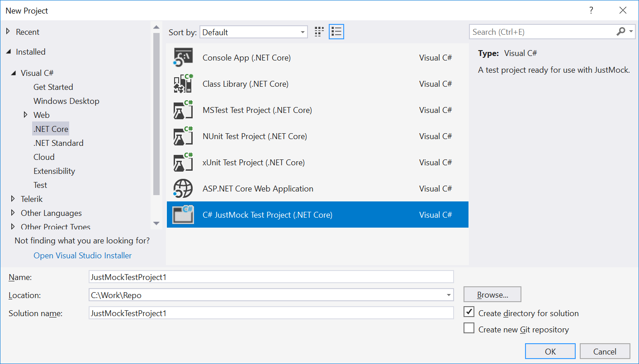Click the Class Library project icon
Screen dimensions: 639x364
tap(183, 84)
